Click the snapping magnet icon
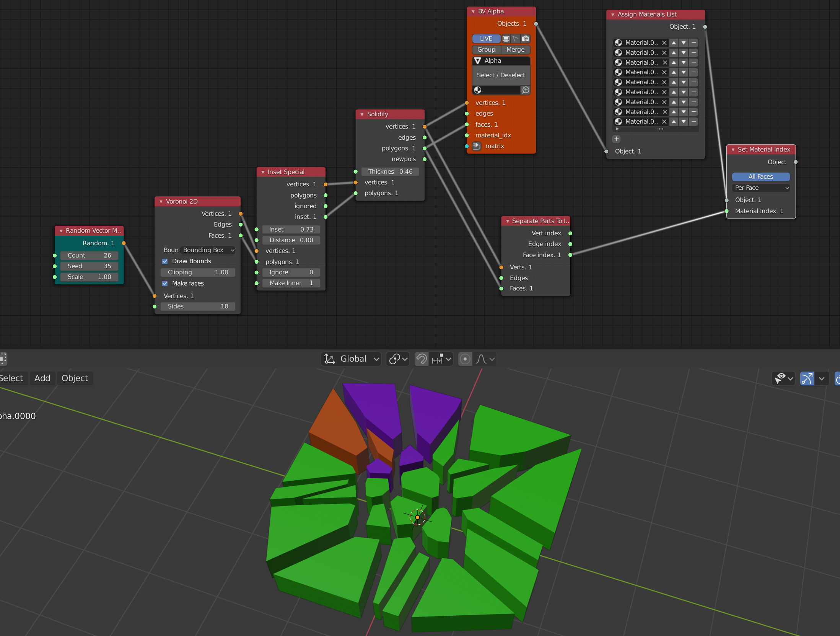The image size is (840, 636). click(x=422, y=359)
